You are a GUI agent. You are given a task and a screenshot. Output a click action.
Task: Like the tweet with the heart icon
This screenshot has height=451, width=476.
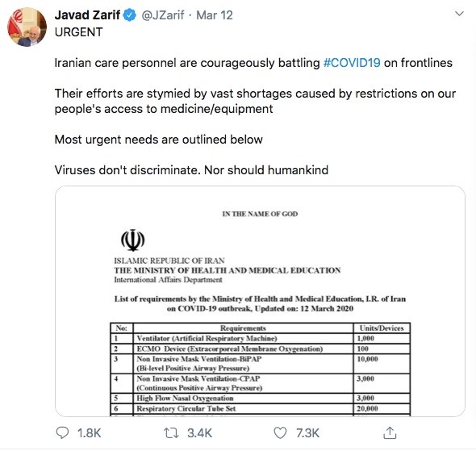tap(280, 432)
